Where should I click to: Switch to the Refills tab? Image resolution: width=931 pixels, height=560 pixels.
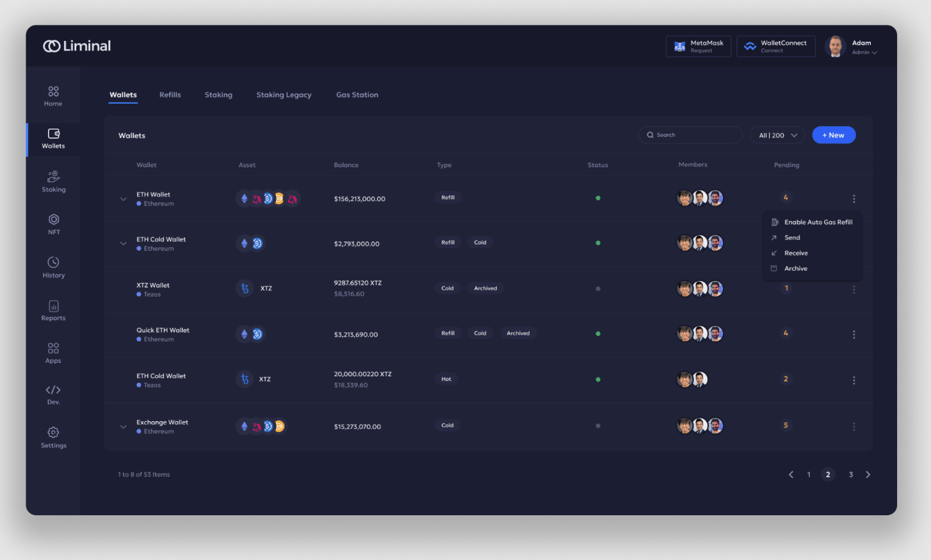tap(170, 95)
